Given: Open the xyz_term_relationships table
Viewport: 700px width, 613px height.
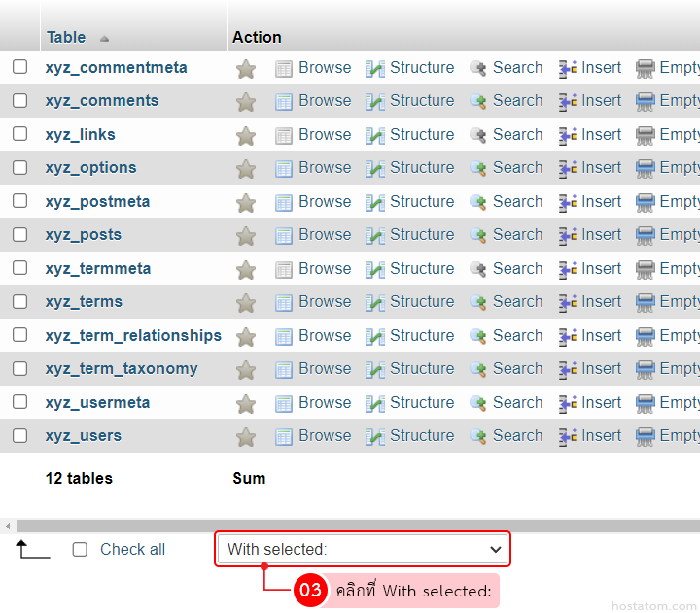Looking at the screenshot, I should click(133, 336).
